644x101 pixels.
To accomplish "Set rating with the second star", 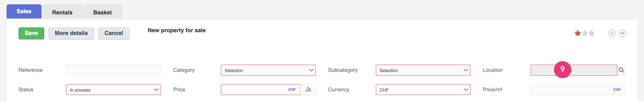I will point(585,33).
